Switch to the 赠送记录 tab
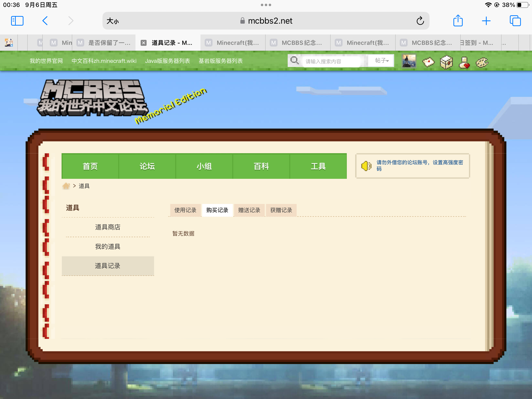Viewport: 532px width, 399px height. click(x=249, y=210)
